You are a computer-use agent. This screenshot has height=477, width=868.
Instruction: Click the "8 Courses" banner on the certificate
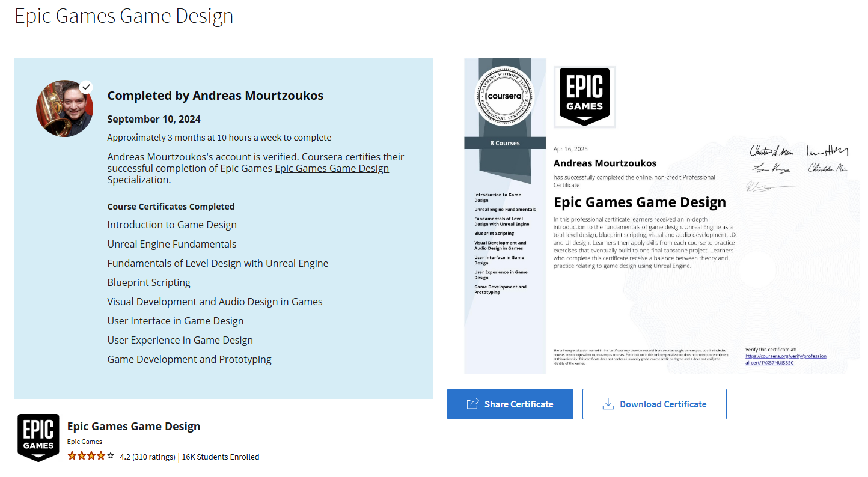(505, 143)
